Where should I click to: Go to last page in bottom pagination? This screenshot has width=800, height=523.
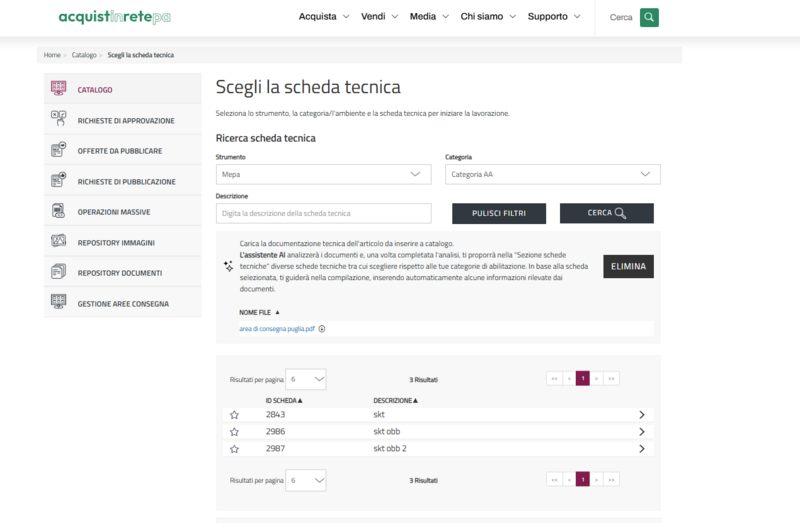[611, 480]
